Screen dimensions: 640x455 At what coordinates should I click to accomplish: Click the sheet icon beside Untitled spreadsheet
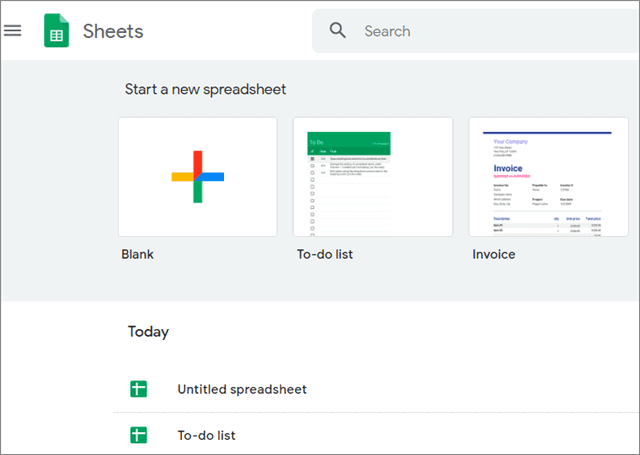(139, 389)
